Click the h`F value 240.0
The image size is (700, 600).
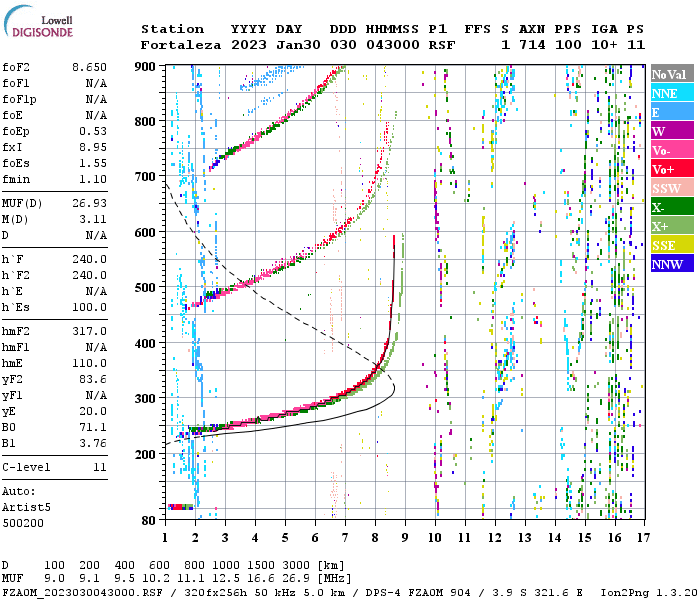point(89,259)
